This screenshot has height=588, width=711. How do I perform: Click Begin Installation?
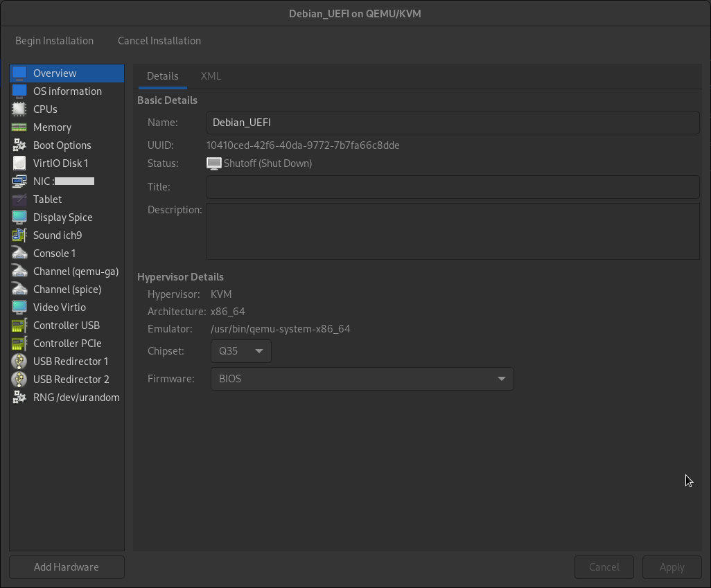click(x=54, y=41)
